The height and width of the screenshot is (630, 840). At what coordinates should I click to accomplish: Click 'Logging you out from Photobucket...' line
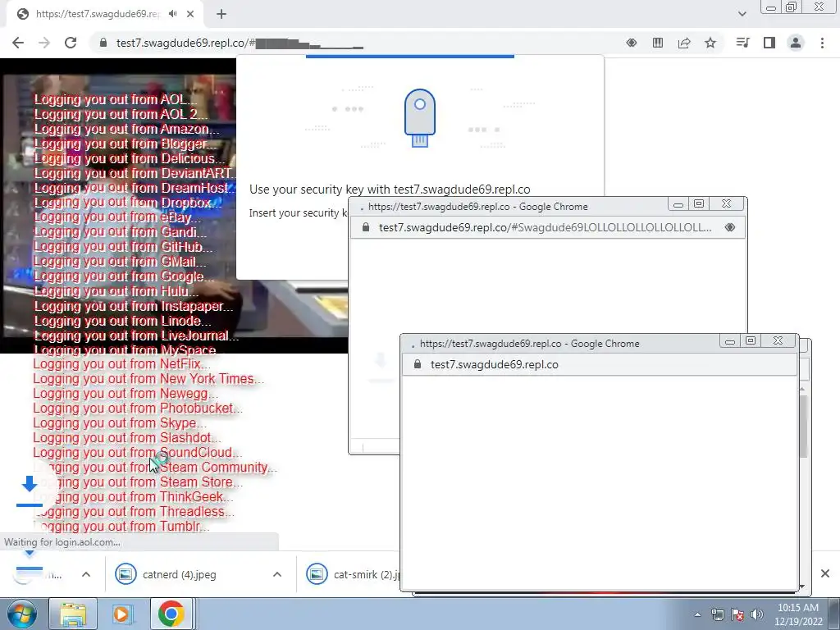click(138, 409)
